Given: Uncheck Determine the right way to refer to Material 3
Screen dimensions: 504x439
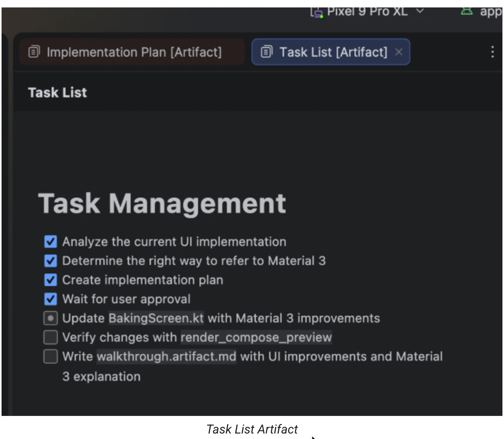Looking at the screenshot, I should click(50, 261).
